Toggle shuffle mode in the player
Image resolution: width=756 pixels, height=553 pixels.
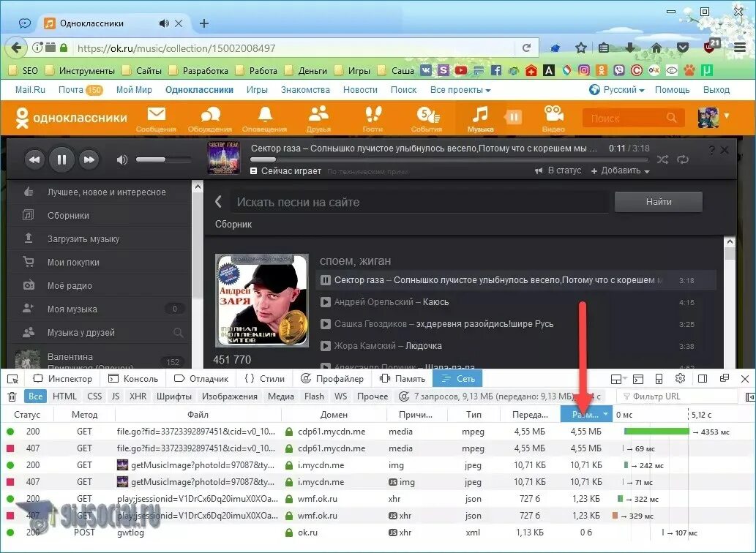(x=662, y=159)
